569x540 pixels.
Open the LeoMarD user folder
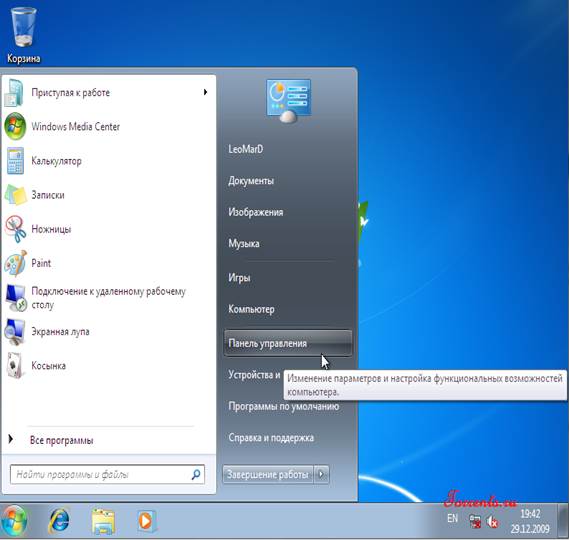click(246, 149)
